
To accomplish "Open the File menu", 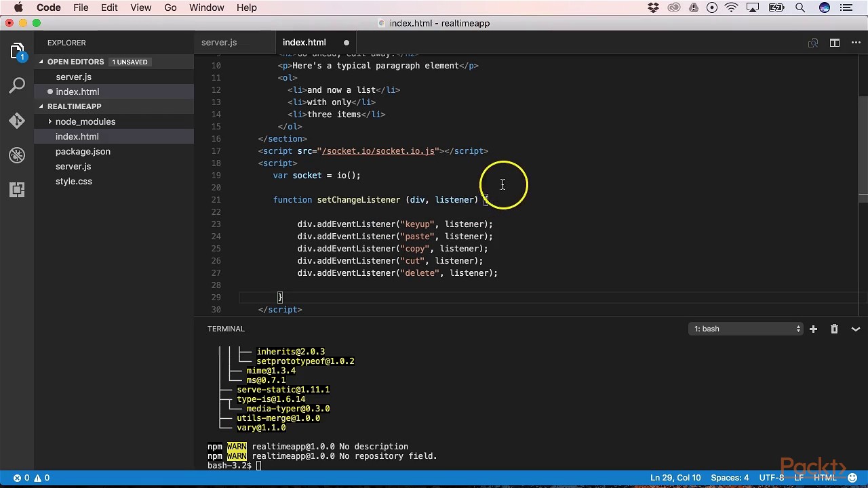I will [x=81, y=7].
